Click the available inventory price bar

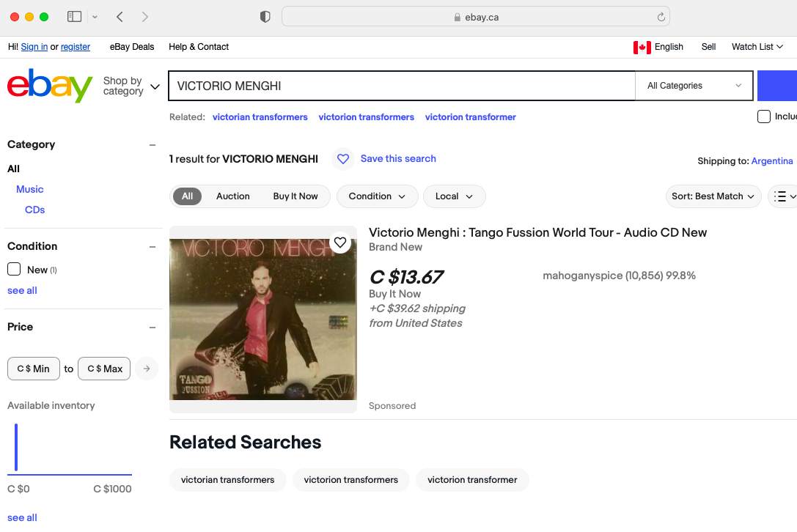coord(16,447)
